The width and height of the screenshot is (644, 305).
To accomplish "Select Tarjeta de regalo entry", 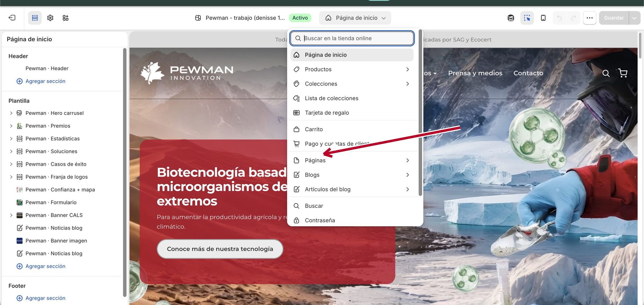I will (x=352, y=113).
